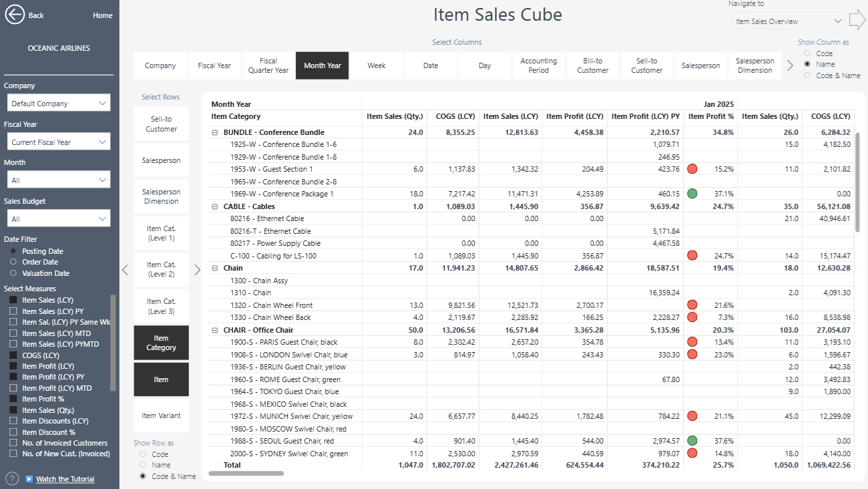
Task: Open the Navigate to Item Sales Overview dropdown
Action: click(x=788, y=21)
